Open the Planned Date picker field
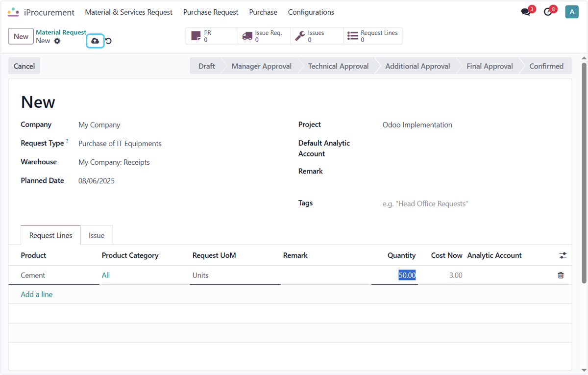588x375 pixels. pos(180,181)
